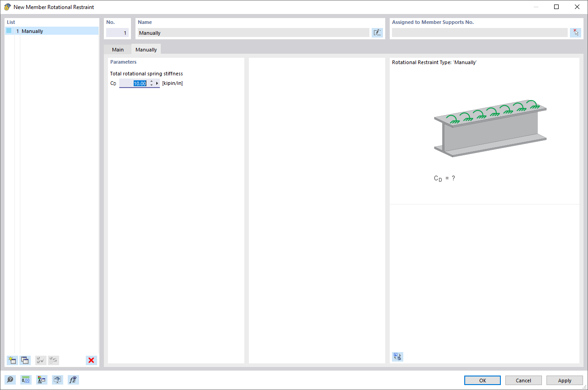Create a new rotational restraint entry
Screen dimensions: 588x390
coord(11,360)
